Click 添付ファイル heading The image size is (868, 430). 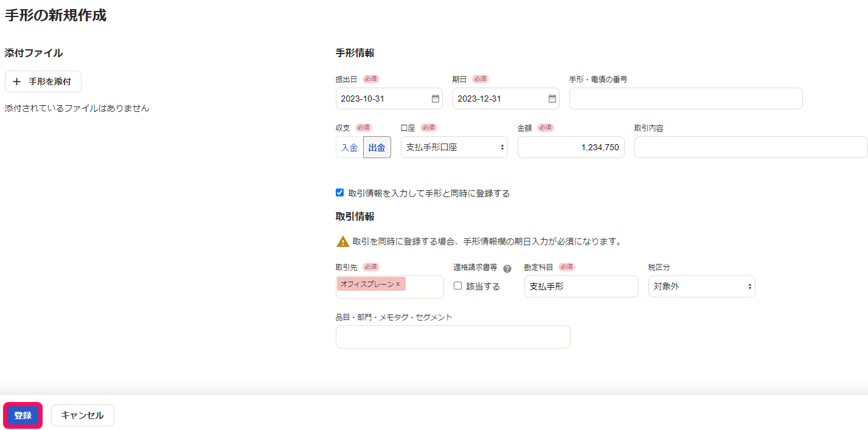pyautogui.click(x=34, y=53)
